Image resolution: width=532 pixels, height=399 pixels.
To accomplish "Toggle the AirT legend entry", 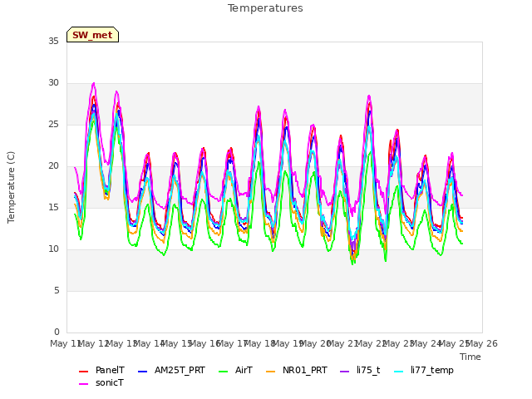I will [235, 370].
